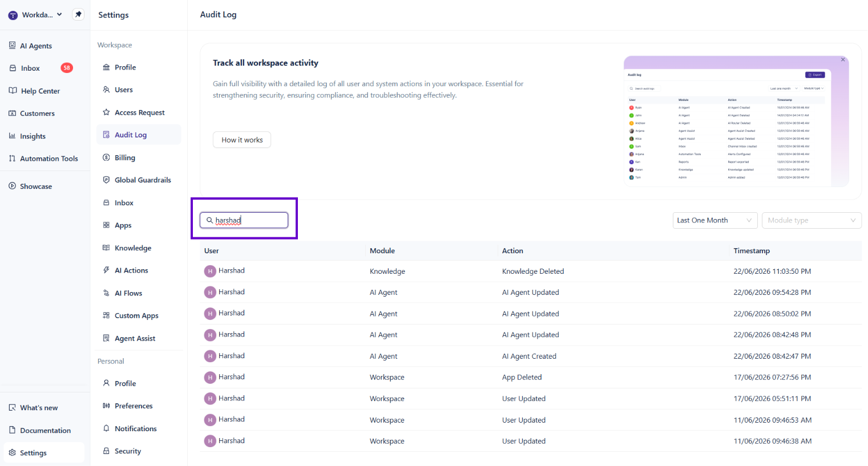Click the AI Agent Created action entry
The height and width of the screenshot is (466, 868).
pyautogui.click(x=529, y=356)
